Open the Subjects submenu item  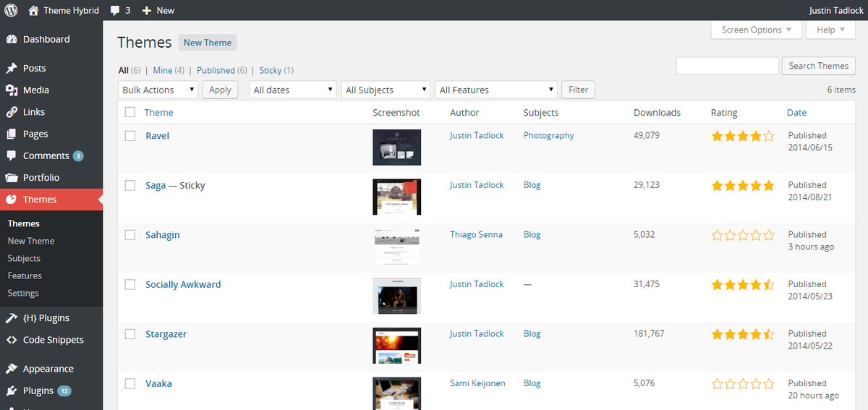coord(24,258)
